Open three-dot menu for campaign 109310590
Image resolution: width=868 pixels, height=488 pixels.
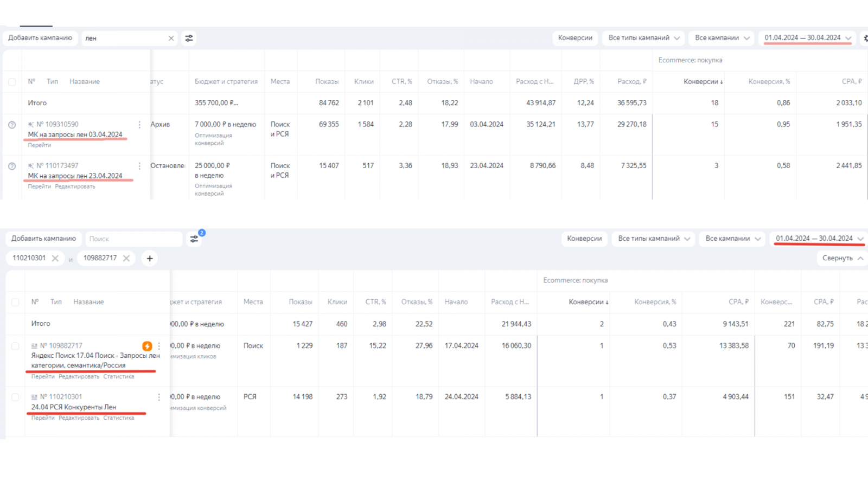pyautogui.click(x=139, y=125)
